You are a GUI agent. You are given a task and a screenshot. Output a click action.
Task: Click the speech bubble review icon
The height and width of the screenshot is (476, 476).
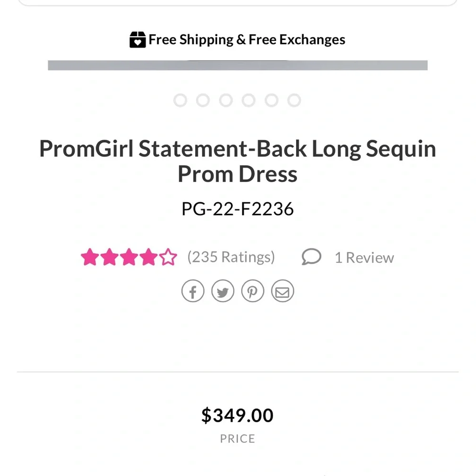311,257
